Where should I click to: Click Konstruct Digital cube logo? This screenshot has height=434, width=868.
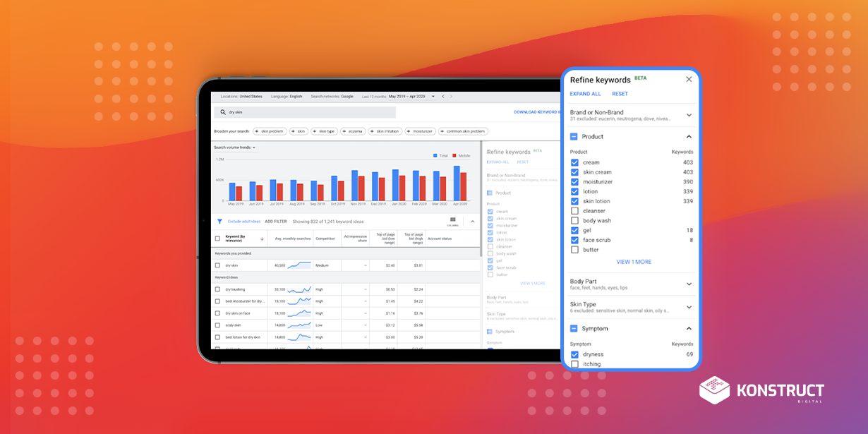714,390
